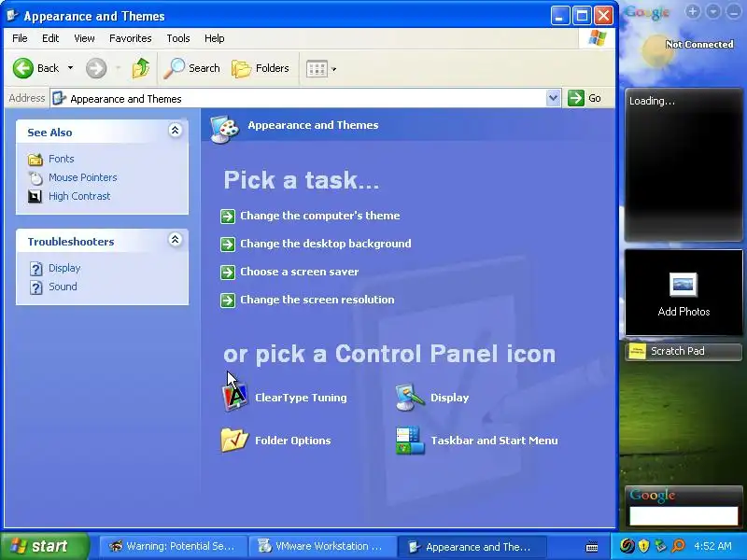Click the Google search box in the sidebar
The width and height of the screenshot is (747, 560).
coord(684,516)
